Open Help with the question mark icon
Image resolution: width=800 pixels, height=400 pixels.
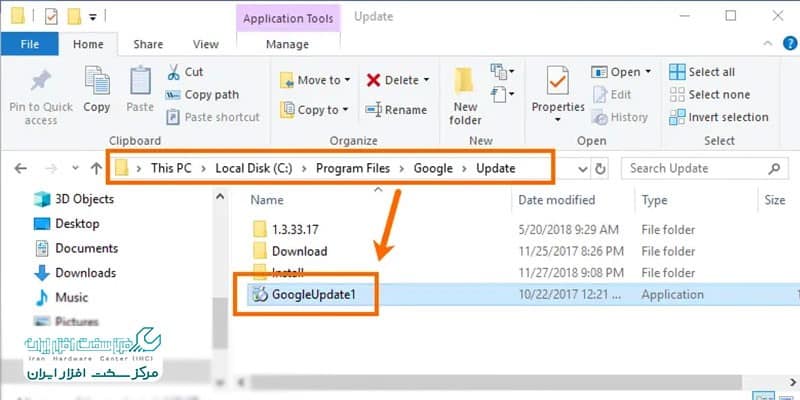click(789, 44)
